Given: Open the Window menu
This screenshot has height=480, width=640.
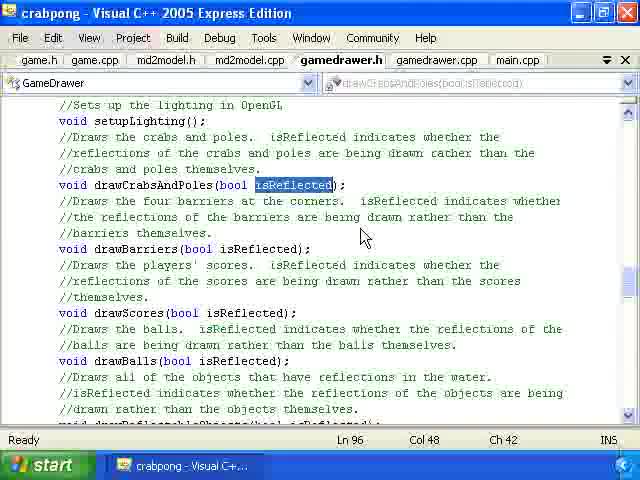Looking at the screenshot, I should tap(311, 38).
